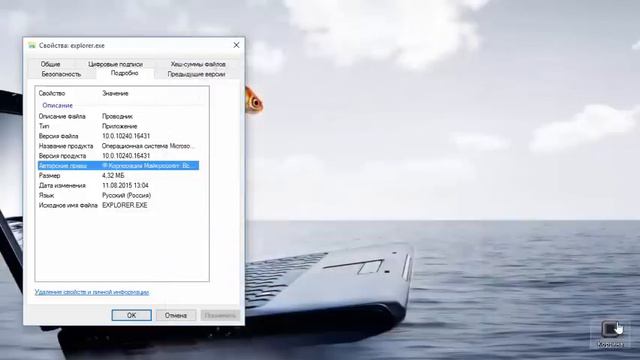Viewport: 640px width, 360px height.
Task: Select the Дата изменения row
Action: click(118, 185)
